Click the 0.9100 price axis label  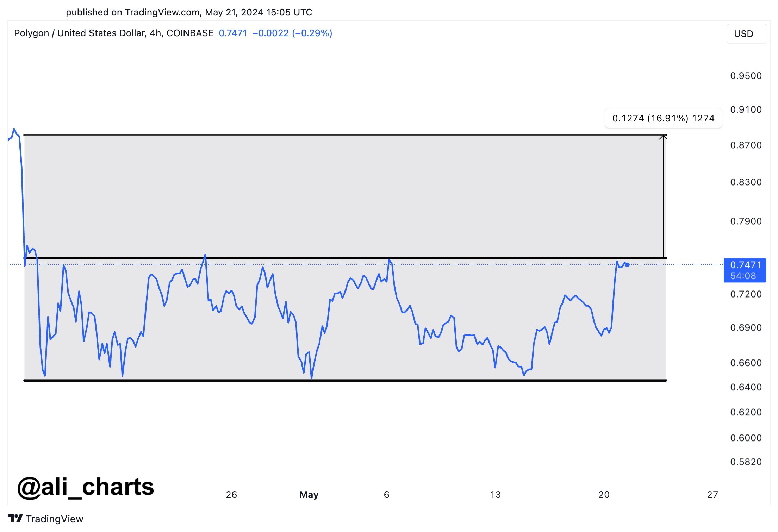746,109
